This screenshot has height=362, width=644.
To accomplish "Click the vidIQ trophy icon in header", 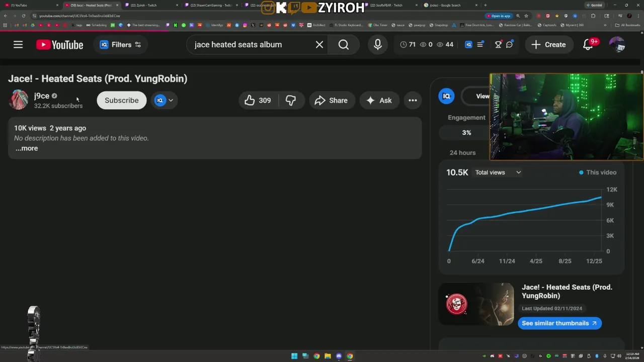I will point(498,45).
